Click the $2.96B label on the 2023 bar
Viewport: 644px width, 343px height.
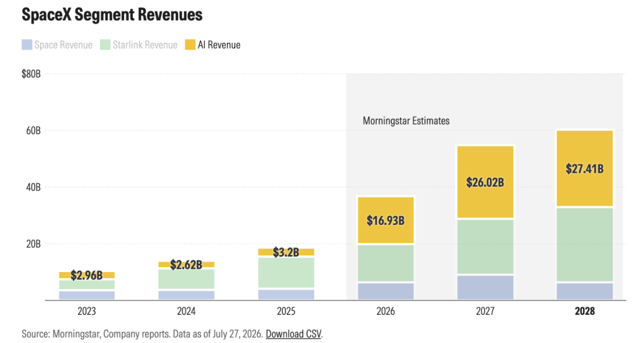point(87,275)
